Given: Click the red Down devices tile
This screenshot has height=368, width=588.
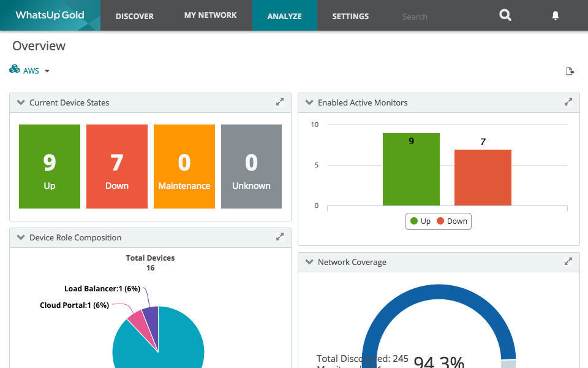Looking at the screenshot, I should click(x=117, y=166).
